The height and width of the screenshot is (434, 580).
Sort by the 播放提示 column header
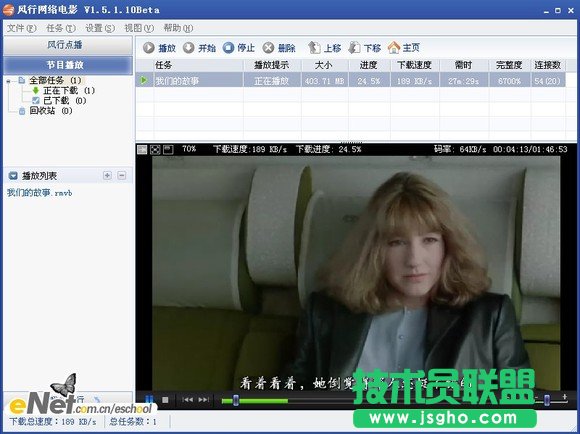(272, 65)
